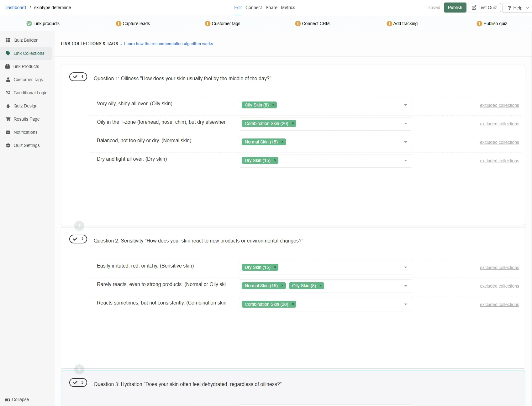Select Link Collections sidebar item

26,53
